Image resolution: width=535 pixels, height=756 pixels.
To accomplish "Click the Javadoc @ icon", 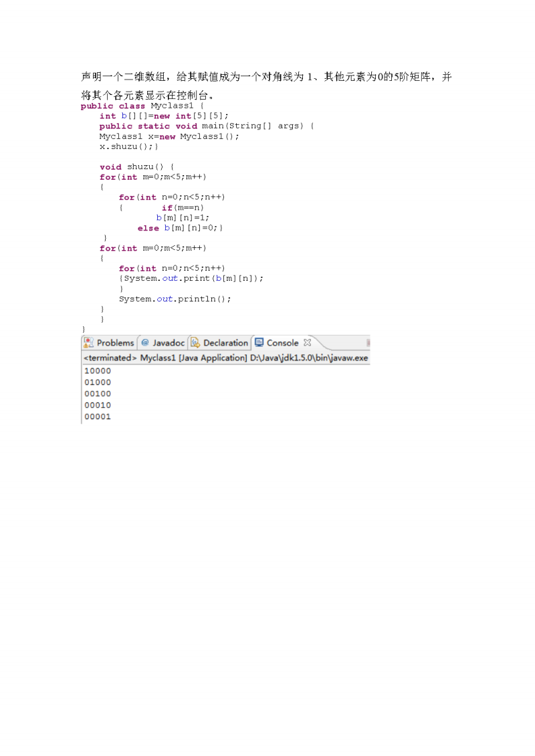I will pos(144,343).
